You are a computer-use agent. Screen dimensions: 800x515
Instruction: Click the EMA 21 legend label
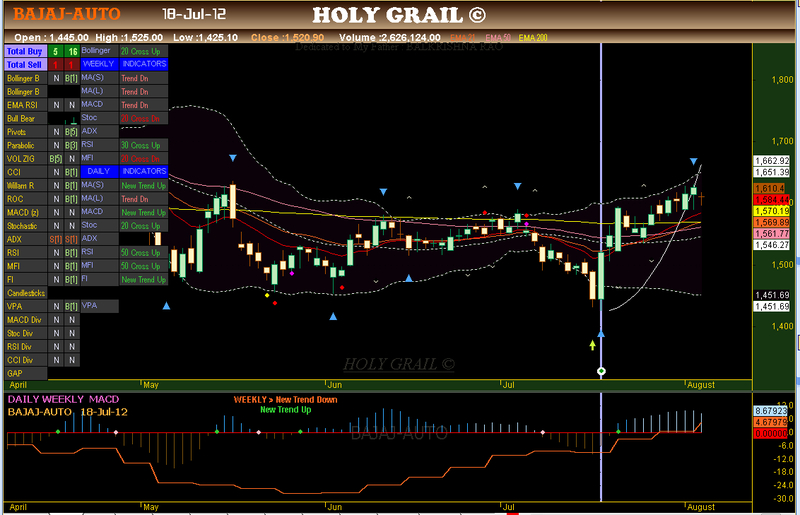click(463, 38)
